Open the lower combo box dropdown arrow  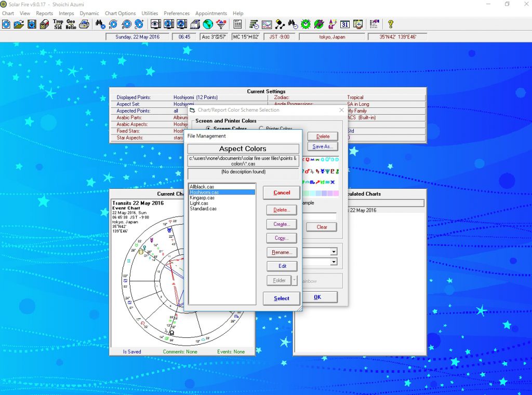(x=333, y=262)
